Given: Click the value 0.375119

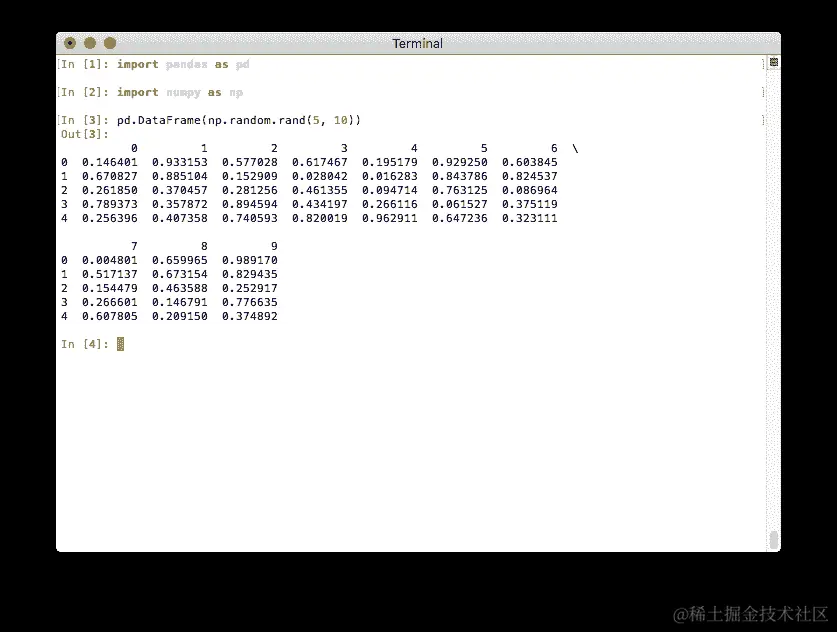Looking at the screenshot, I should 529,204.
